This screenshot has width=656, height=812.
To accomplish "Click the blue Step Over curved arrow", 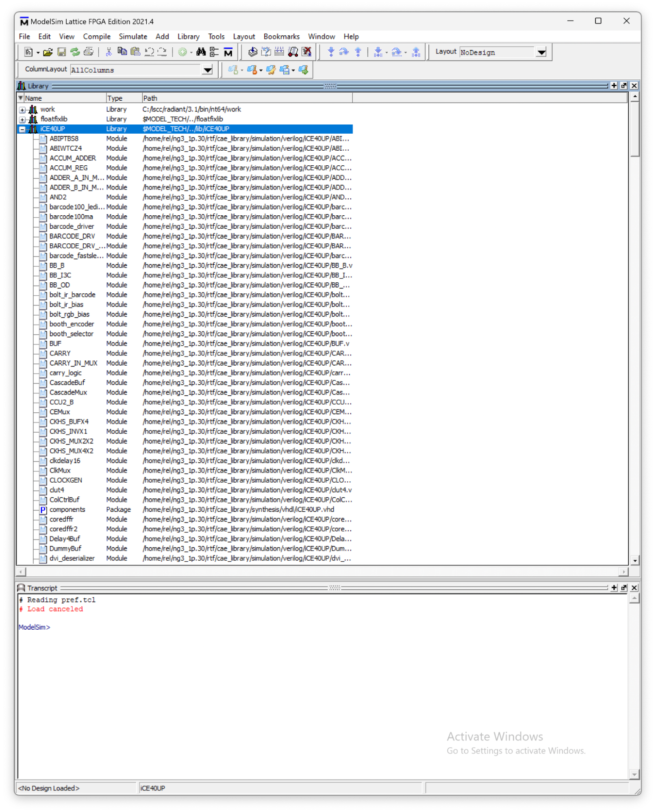I will tap(344, 52).
